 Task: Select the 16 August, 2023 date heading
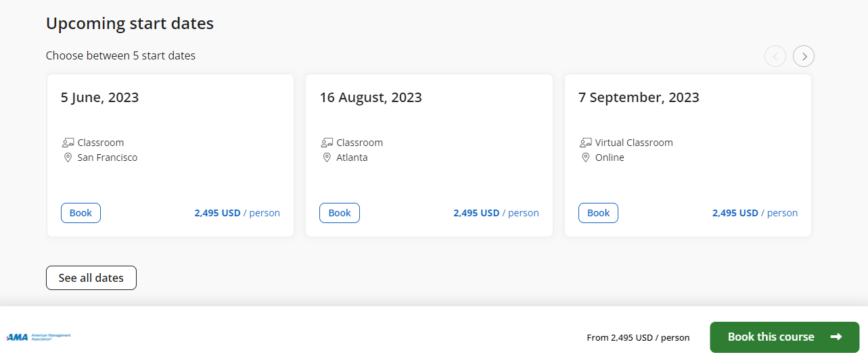click(x=371, y=97)
